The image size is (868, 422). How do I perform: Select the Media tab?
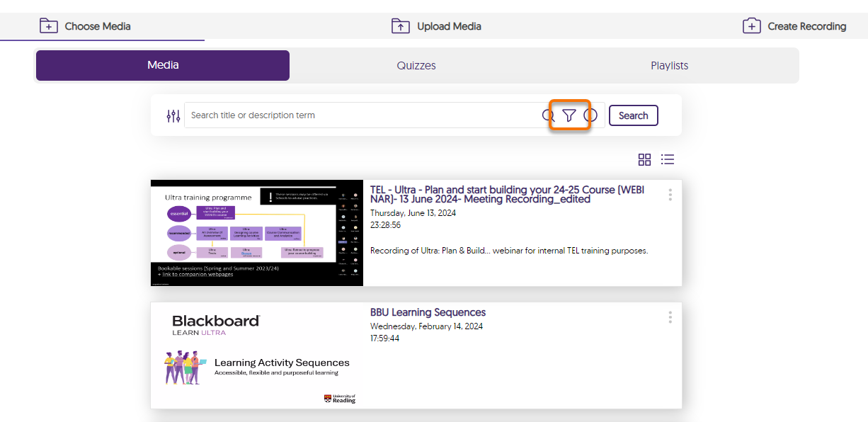click(163, 65)
